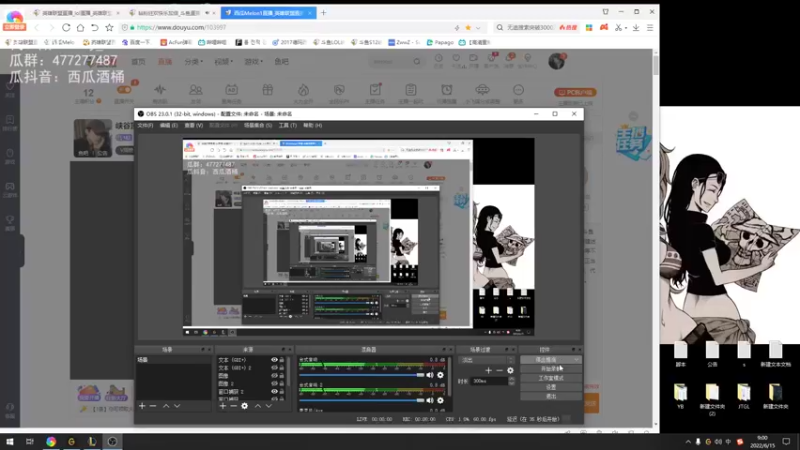Add a new scene with the scenes plus icon
This screenshot has height=450, width=800.
pos(142,406)
